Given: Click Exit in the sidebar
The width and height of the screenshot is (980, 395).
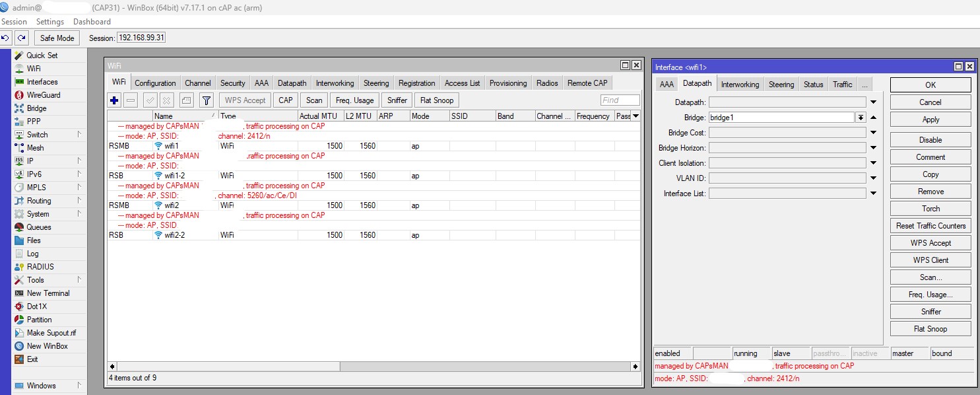Looking at the screenshot, I should 32,359.
